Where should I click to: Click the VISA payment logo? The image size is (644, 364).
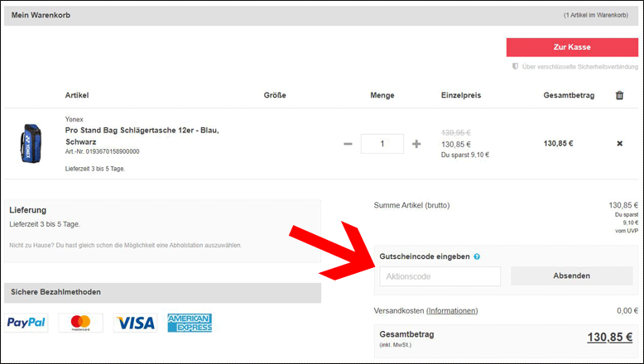[135, 323]
